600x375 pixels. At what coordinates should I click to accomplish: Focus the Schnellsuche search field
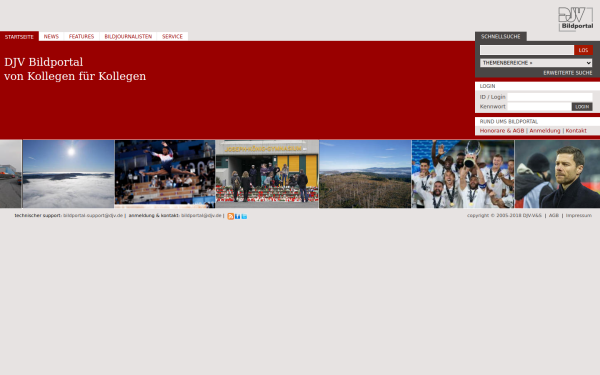(527, 50)
